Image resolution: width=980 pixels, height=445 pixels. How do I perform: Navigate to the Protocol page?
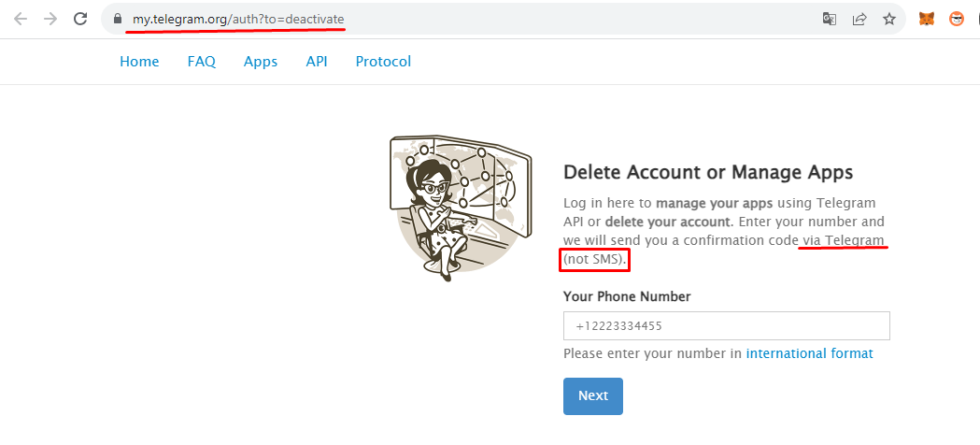383,62
